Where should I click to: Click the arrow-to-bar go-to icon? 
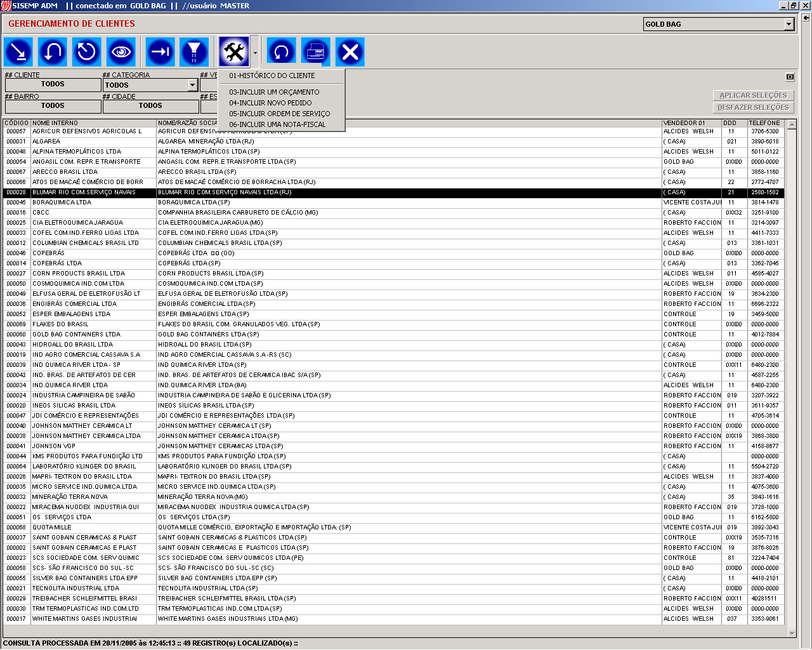tap(160, 51)
